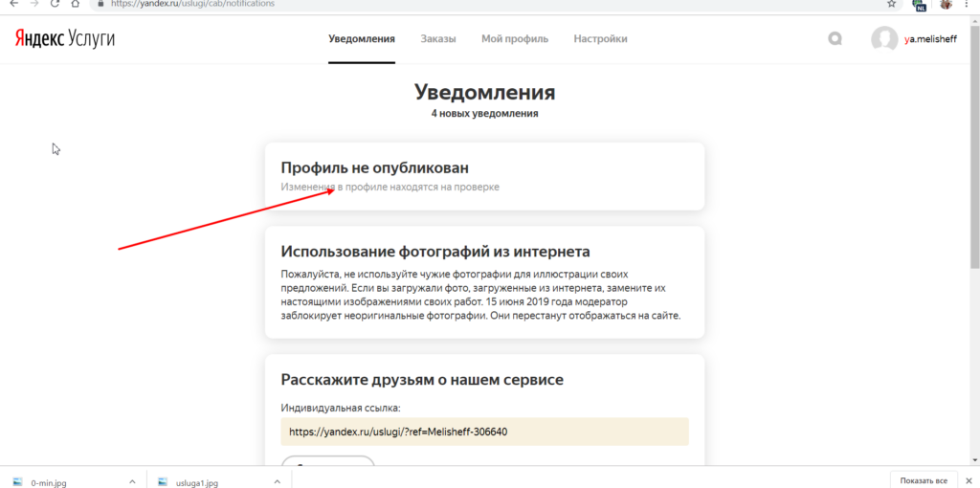The height and width of the screenshot is (488, 980).
Task: Click the usluga1.jpg file thumbnail icon
Action: (x=163, y=481)
